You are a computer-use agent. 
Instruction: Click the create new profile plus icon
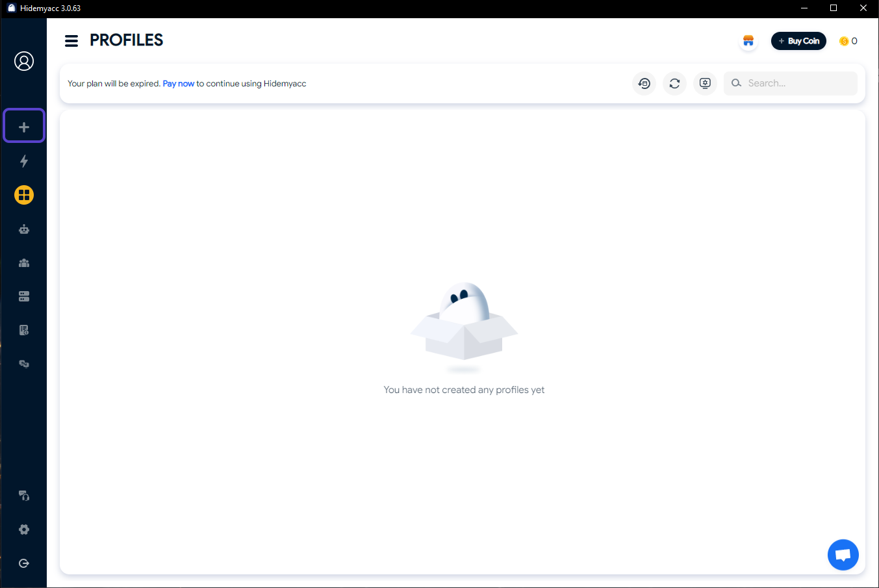tap(24, 125)
